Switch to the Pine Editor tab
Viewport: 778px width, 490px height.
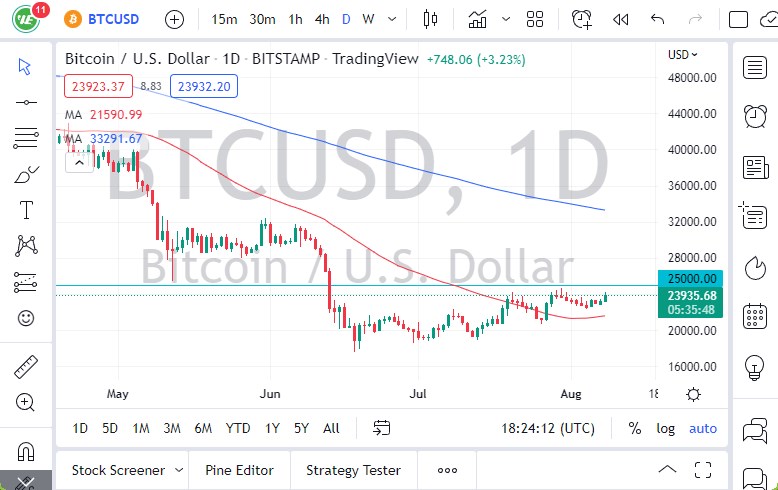coord(239,470)
